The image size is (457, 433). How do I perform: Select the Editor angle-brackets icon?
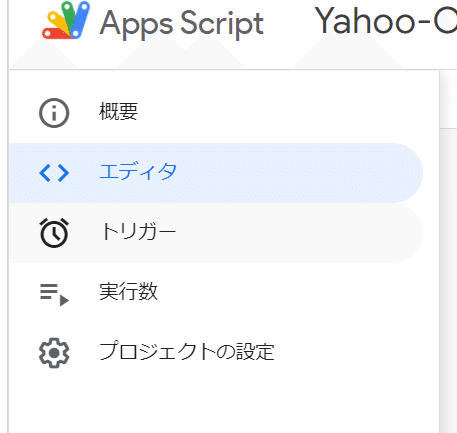point(54,173)
